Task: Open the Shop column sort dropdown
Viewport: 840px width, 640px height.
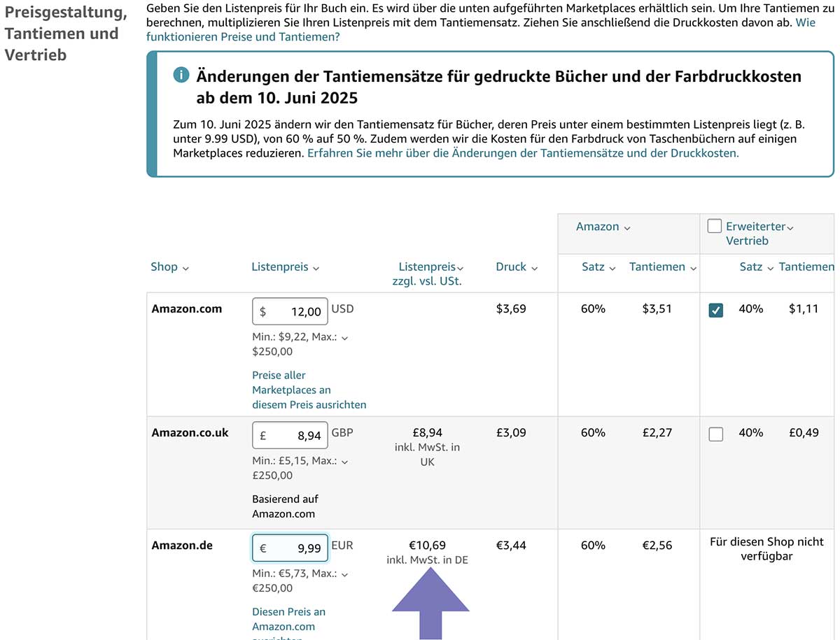Action: point(185,268)
